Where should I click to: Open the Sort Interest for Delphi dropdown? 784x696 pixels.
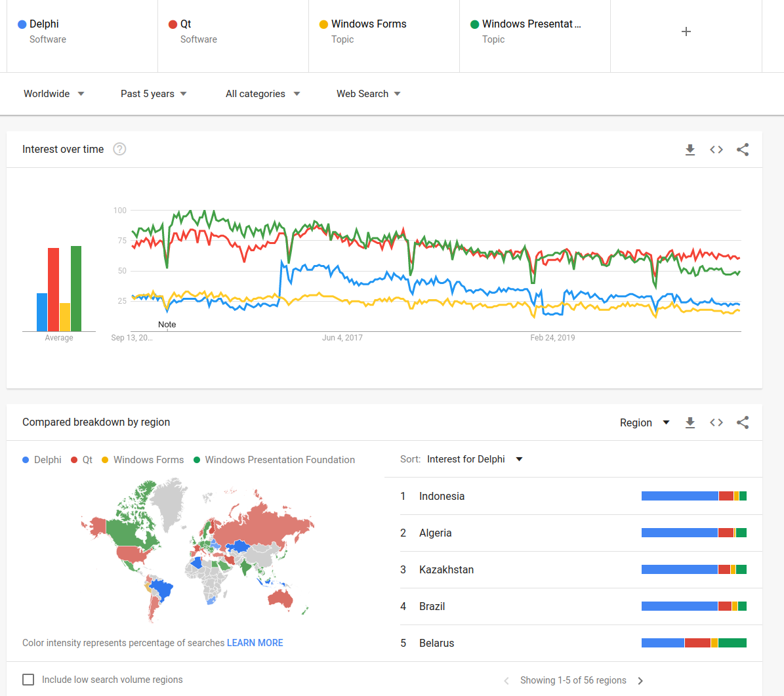(x=474, y=459)
